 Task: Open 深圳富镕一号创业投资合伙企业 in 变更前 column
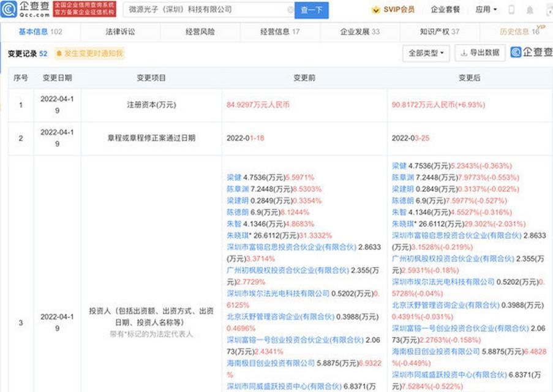pyautogui.click(x=295, y=340)
